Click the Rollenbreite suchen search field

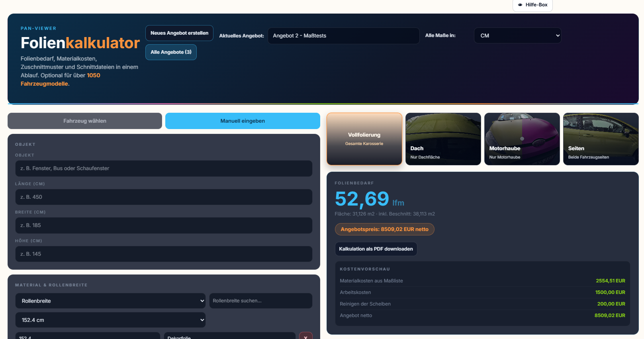260,301
